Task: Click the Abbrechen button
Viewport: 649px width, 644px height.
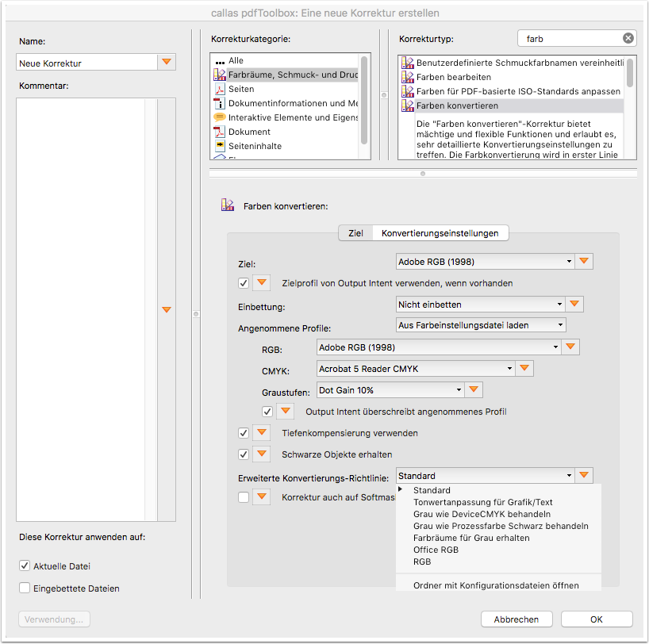Action: pyautogui.click(x=517, y=619)
